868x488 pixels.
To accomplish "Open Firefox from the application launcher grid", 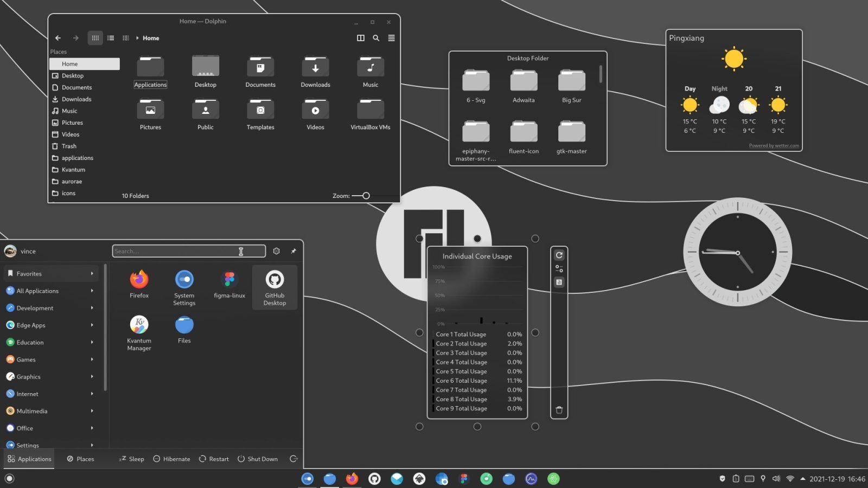I will [139, 280].
